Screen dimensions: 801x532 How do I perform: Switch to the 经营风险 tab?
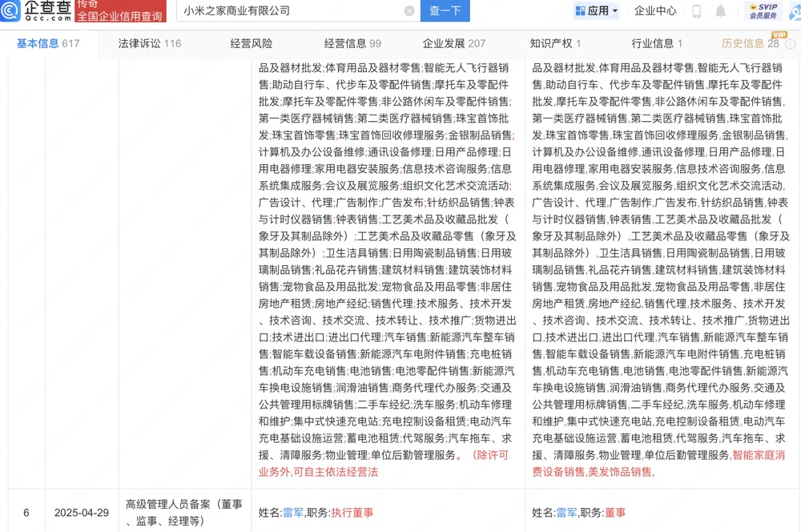[252, 43]
